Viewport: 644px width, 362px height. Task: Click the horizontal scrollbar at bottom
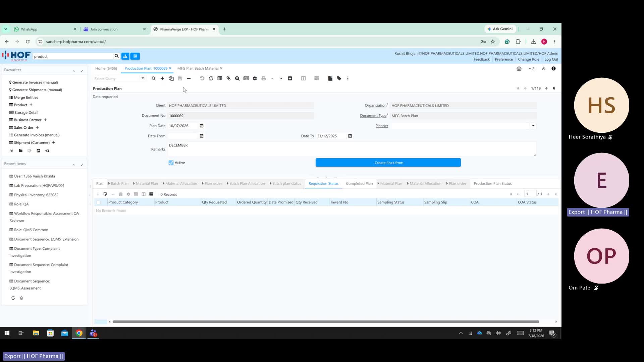click(326, 322)
